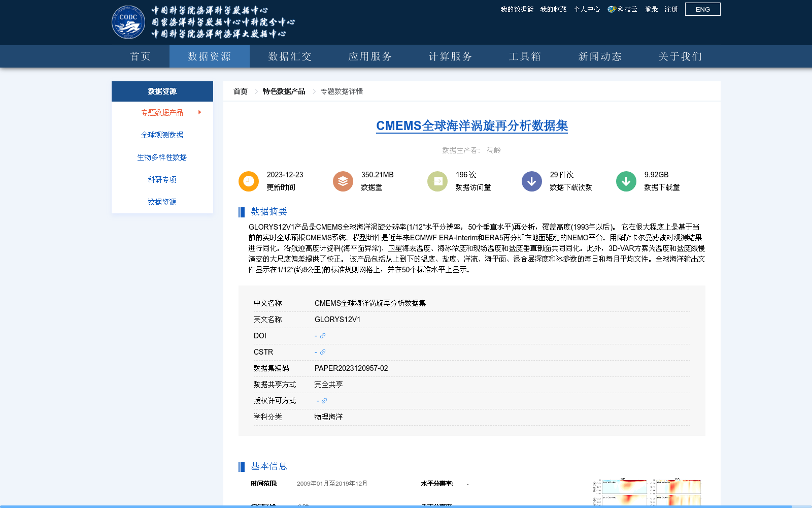The height and width of the screenshot is (508, 812).
Task: Click the CMEMS全球海洋涡旋再分析数据集 title link
Action: pyautogui.click(x=472, y=125)
